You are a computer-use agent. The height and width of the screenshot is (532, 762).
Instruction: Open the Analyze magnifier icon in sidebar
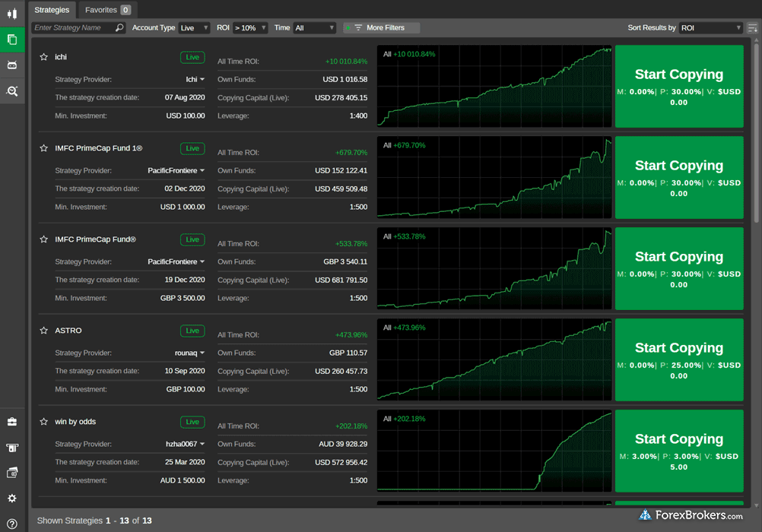pos(12,91)
